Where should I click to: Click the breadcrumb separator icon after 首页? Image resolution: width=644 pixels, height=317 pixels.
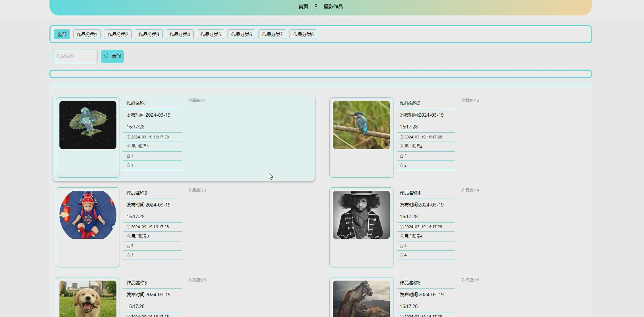[x=316, y=6]
